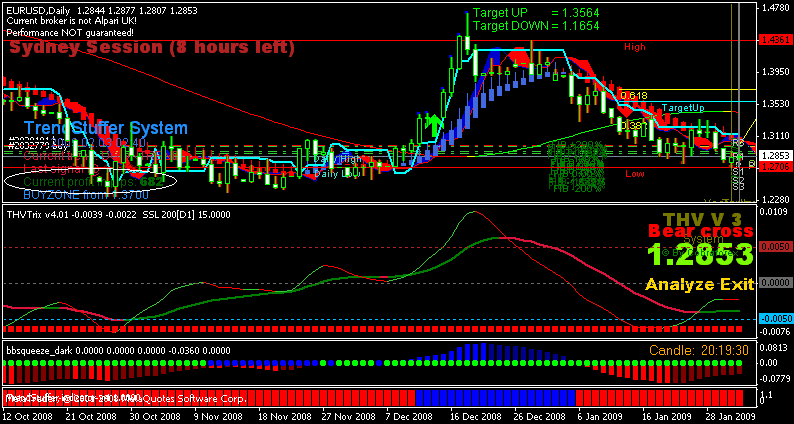
Task: Click the '26 Dec 2008' date label
Action: click(537, 414)
